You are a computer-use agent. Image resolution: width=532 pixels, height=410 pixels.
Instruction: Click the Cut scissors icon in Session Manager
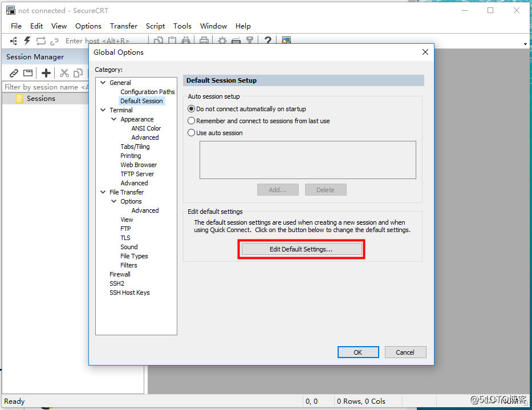click(64, 73)
